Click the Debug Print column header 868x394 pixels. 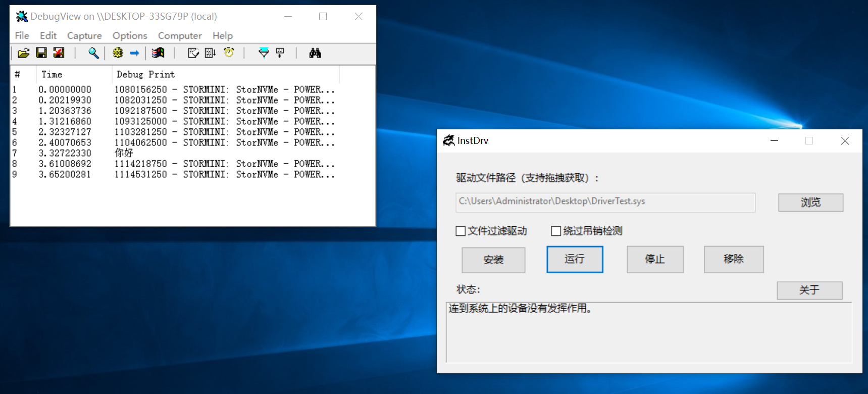pos(225,74)
